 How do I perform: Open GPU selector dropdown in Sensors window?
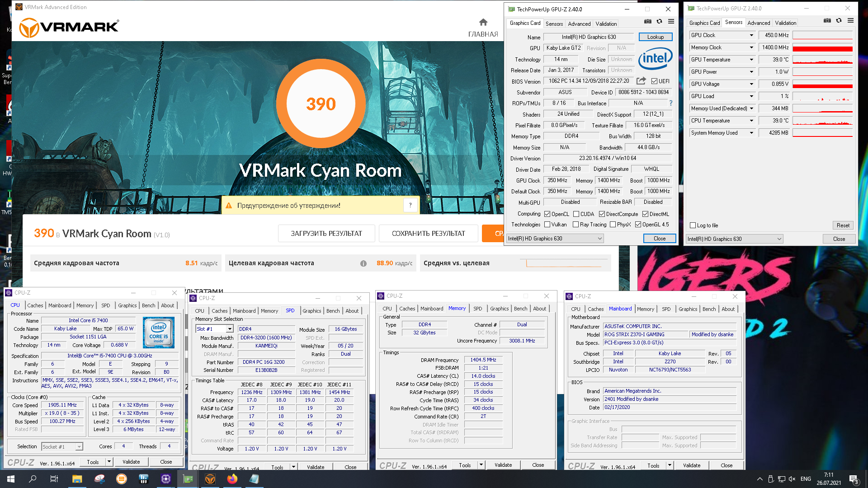pyautogui.click(x=735, y=239)
